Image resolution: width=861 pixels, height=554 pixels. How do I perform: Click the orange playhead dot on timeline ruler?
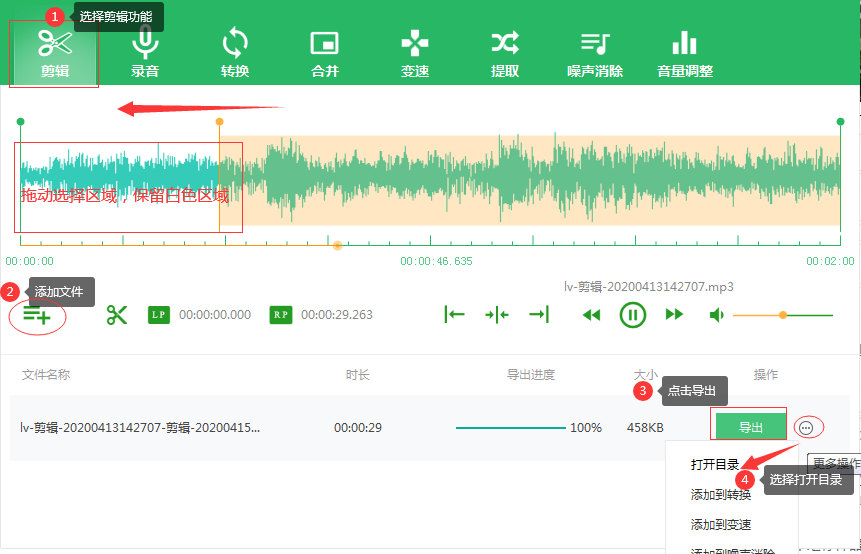tap(338, 245)
